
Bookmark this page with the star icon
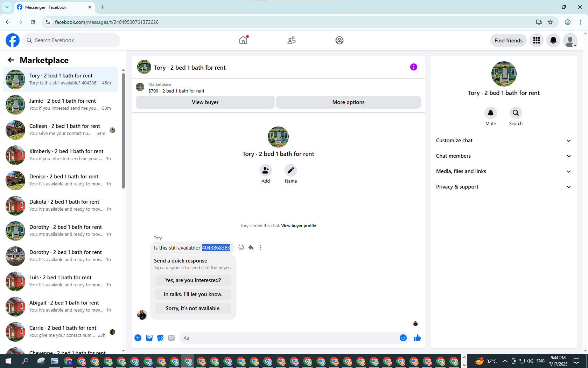pyautogui.click(x=550, y=22)
